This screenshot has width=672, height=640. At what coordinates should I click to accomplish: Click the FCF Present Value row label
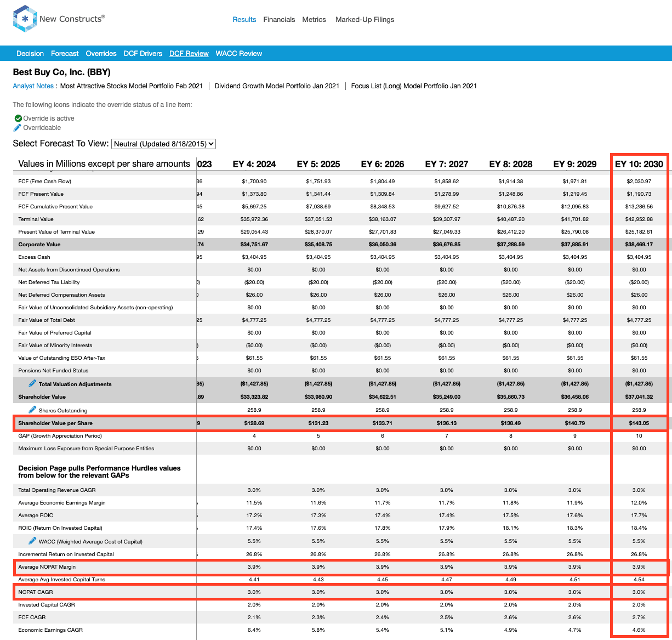[41, 194]
